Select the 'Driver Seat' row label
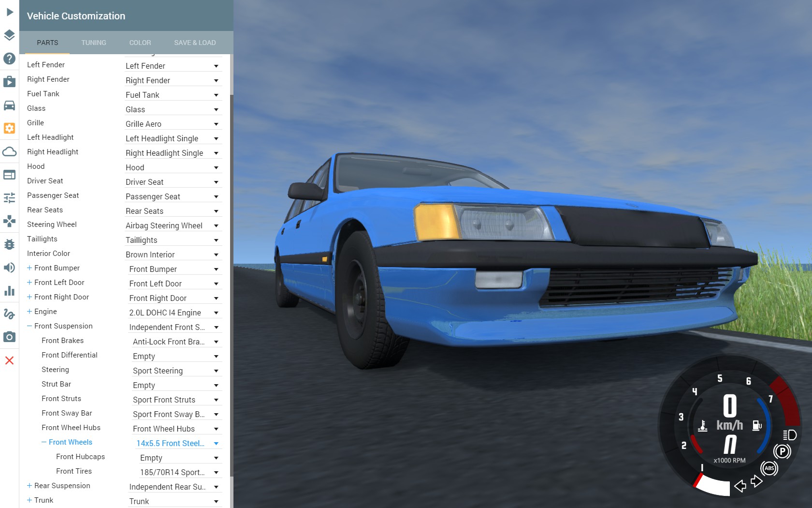Viewport: 812px width, 508px height. click(x=45, y=180)
